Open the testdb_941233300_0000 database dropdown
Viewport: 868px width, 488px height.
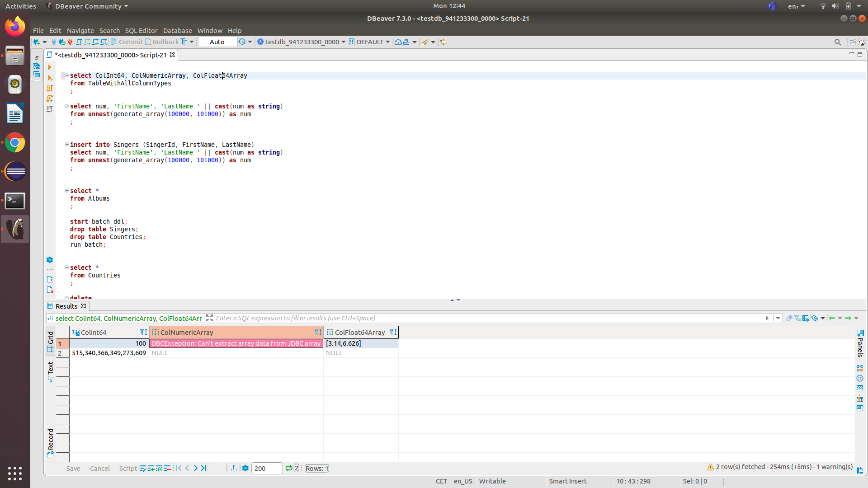pyautogui.click(x=344, y=42)
